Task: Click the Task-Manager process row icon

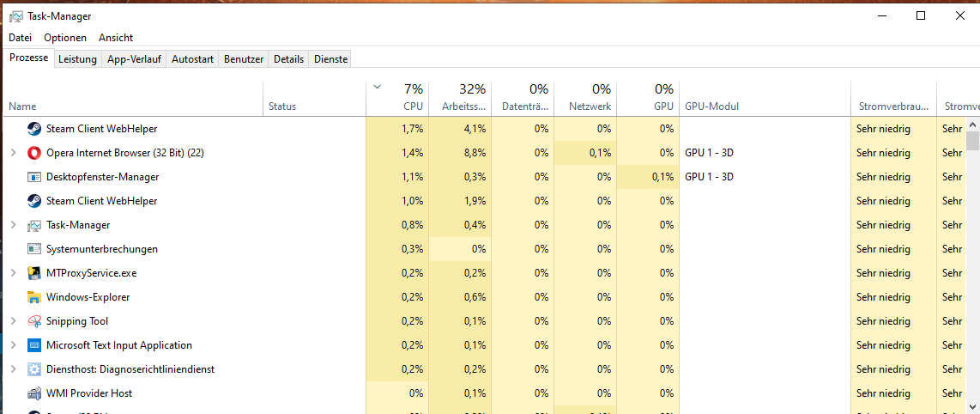Action: 34,224
